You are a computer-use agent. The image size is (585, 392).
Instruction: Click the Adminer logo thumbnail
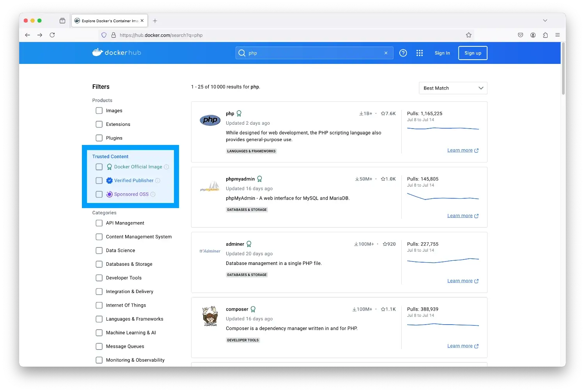pos(210,251)
